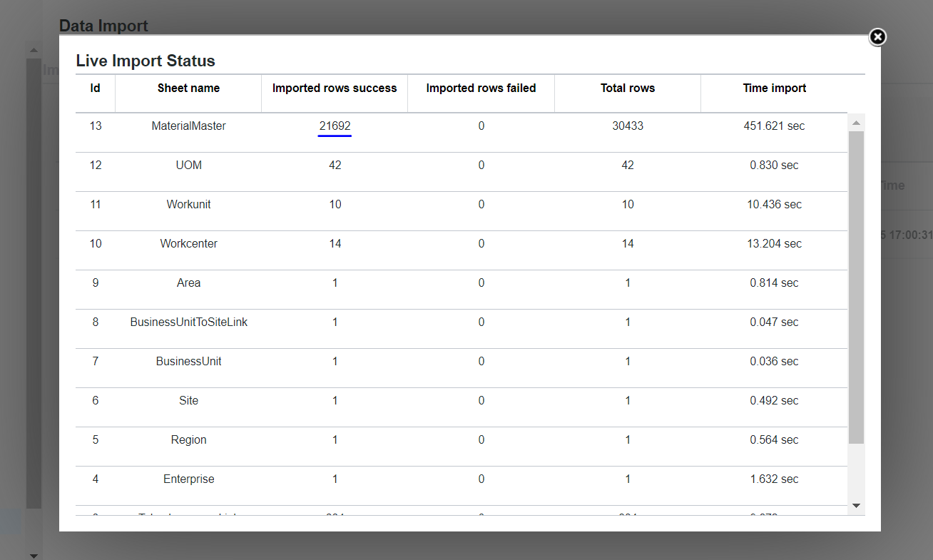Click the Total rows column header
This screenshot has width=933, height=560.
[627, 88]
